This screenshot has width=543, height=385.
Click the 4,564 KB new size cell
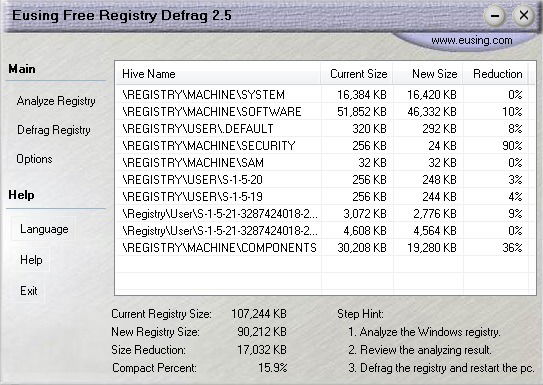[x=435, y=231]
